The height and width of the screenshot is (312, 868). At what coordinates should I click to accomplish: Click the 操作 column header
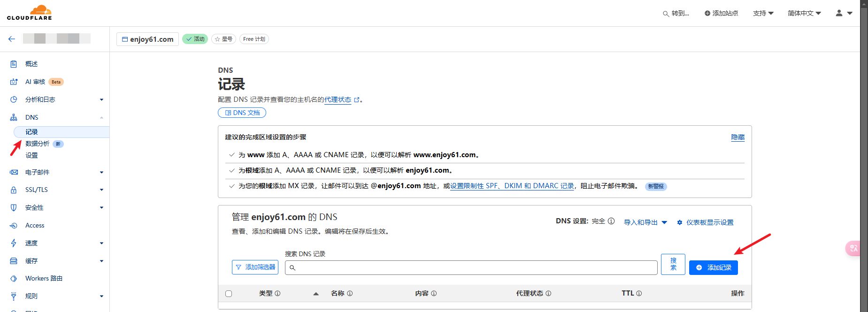[x=737, y=293]
